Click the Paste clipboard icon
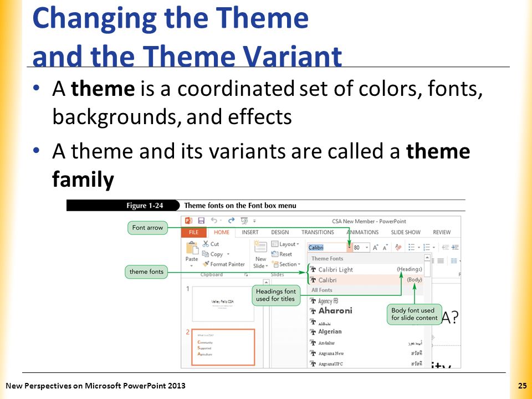532x399 pixels. [192, 247]
